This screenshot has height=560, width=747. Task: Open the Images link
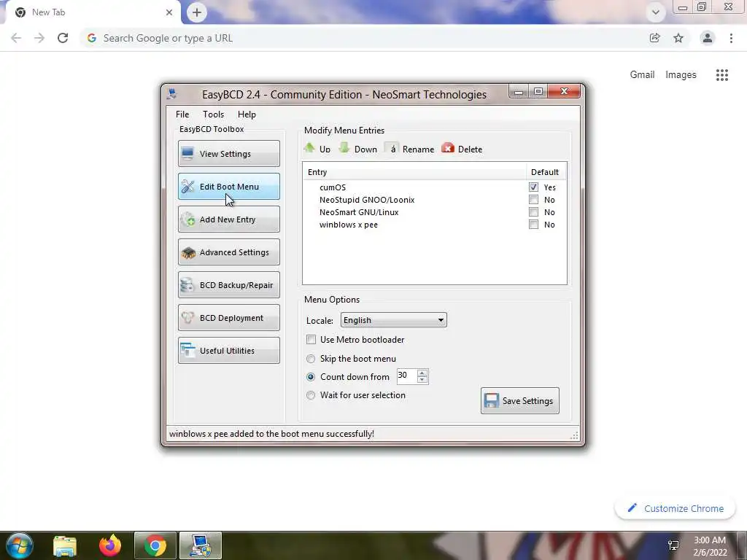[x=681, y=75]
